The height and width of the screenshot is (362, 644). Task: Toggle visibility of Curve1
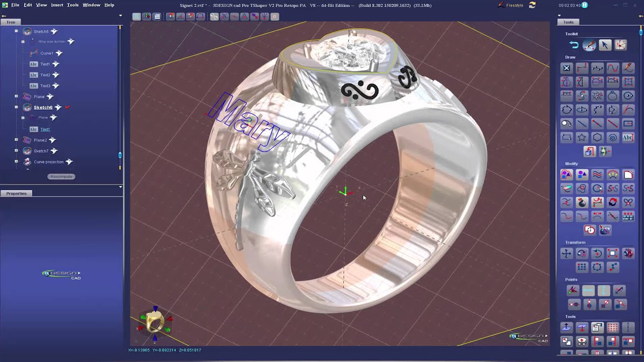tap(59, 53)
